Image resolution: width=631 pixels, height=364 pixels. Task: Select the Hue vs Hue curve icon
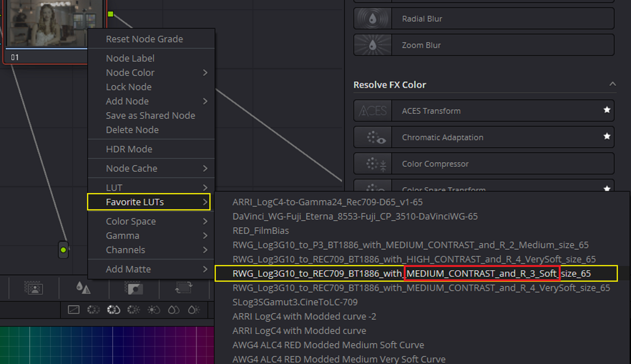click(93, 310)
